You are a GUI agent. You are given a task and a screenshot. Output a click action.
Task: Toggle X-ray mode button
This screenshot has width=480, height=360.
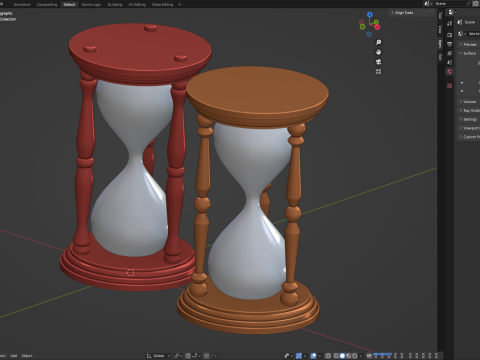coord(328,356)
